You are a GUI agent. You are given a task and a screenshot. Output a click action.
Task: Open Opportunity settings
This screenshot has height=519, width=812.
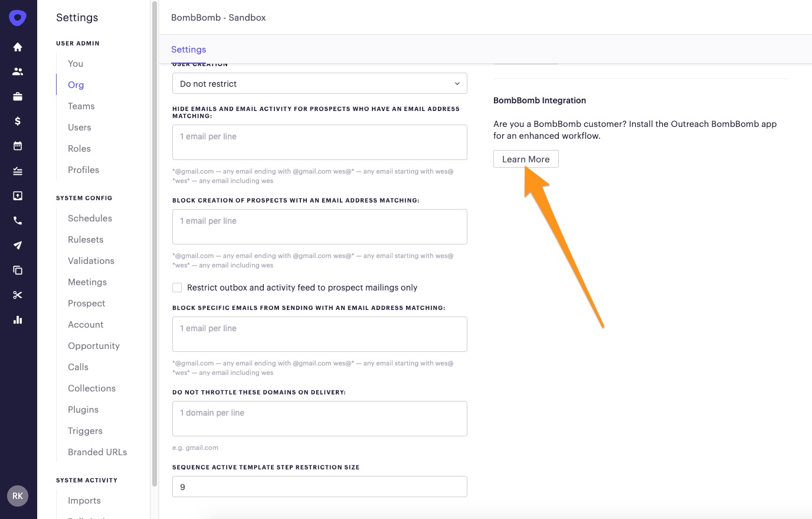tap(94, 346)
